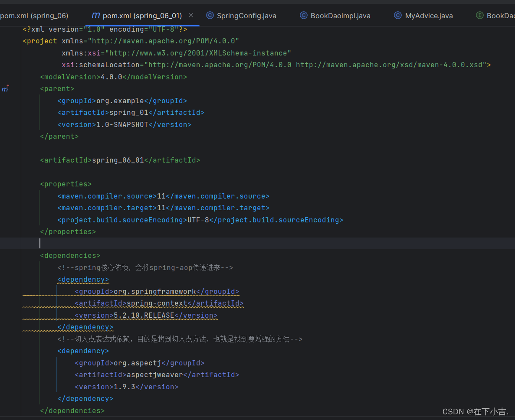
Task: Click the groupId org.aspectj line
Action: pos(139,363)
